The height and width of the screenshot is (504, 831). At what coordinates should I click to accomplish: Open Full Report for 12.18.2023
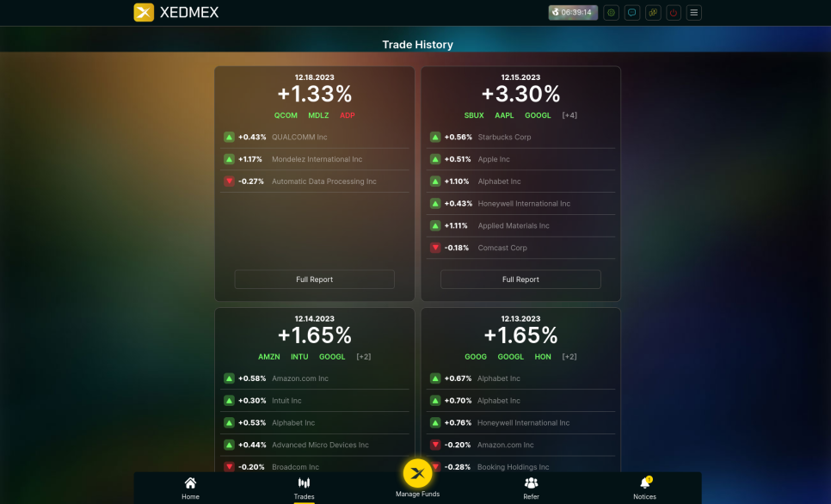314,280
